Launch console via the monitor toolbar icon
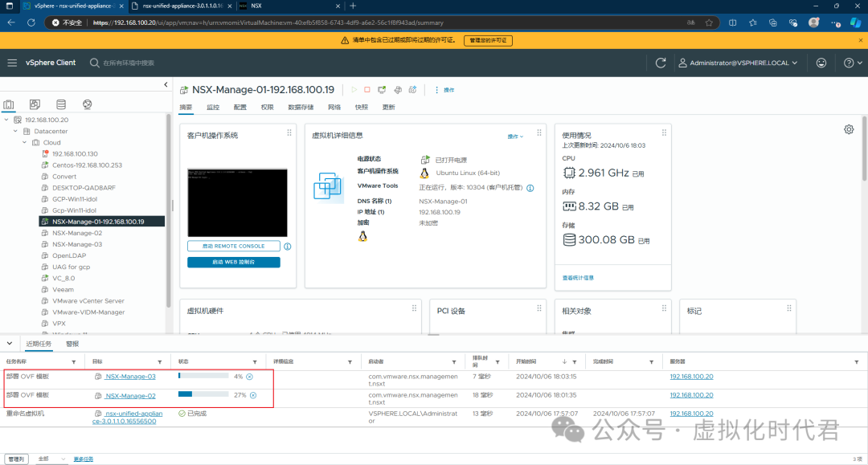Screen dimensions: 868x465 382,90
